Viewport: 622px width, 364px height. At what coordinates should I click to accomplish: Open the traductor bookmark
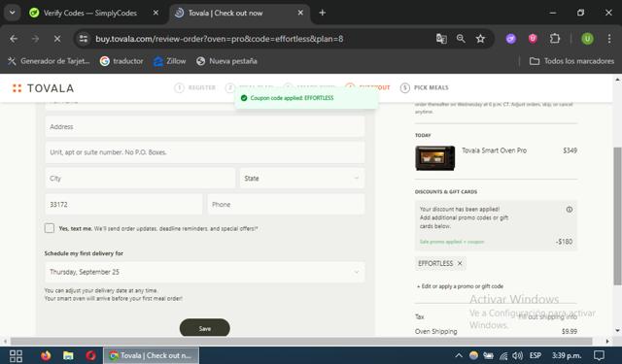pyautogui.click(x=121, y=61)
